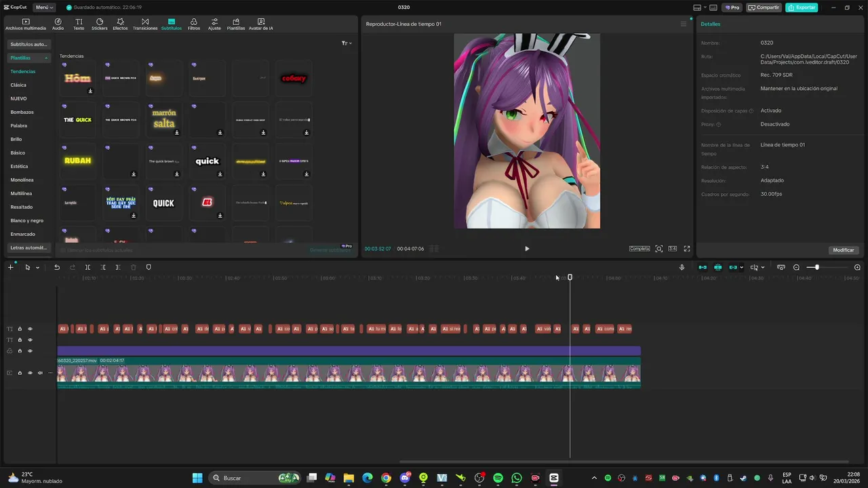The width and height of the screenshot is (868, 488).
Task: Choose the Hôm subtitle template
Action: coord(77,78)
